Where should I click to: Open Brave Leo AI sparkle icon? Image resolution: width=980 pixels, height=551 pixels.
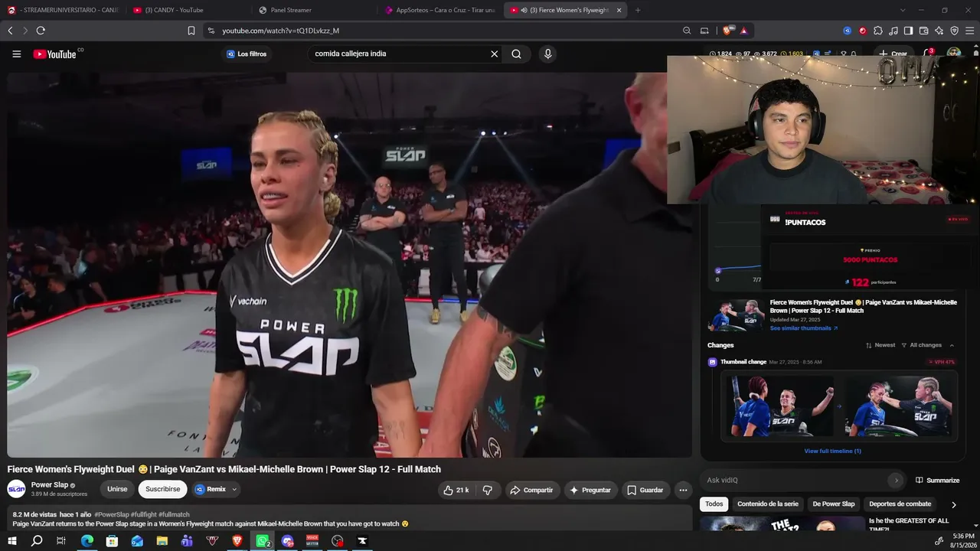pyautogui.click(x=939, y=31)
